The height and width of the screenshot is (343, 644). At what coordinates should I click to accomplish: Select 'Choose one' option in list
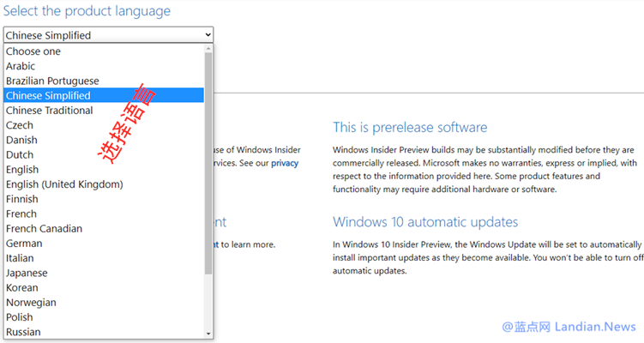coord(104,51)
